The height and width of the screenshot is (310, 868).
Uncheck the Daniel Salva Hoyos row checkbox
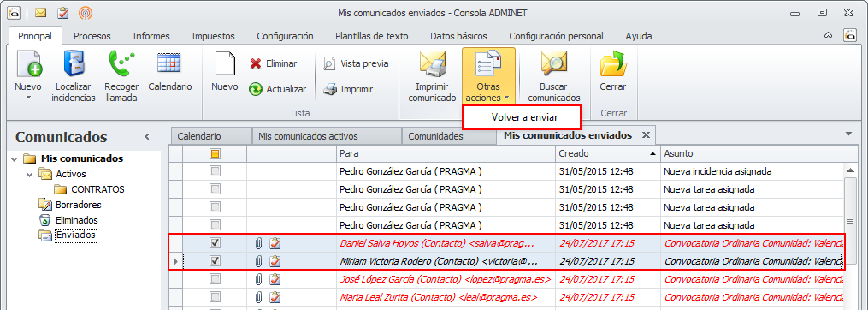[x=215, y=243]
